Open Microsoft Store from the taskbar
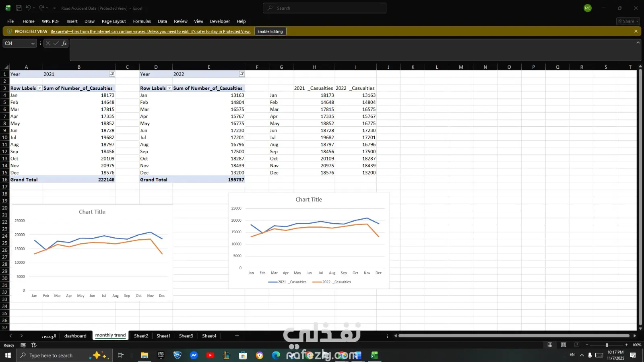 click(x=243, y=355)
